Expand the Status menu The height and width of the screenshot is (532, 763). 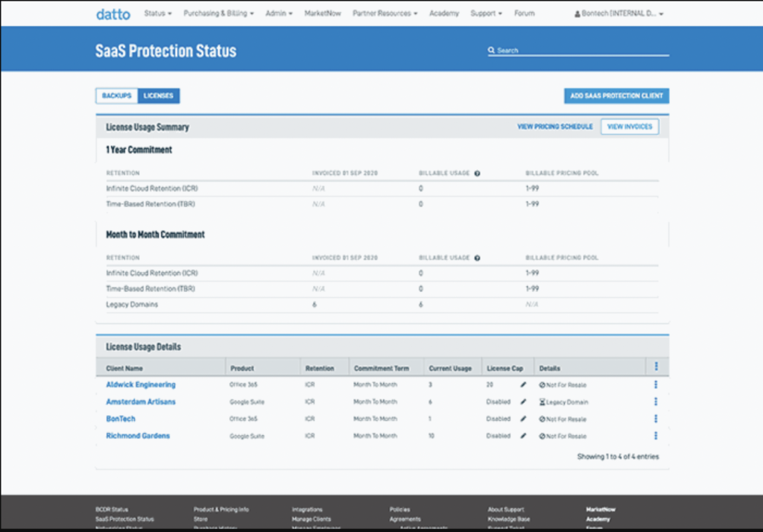[x=158, y=13]
